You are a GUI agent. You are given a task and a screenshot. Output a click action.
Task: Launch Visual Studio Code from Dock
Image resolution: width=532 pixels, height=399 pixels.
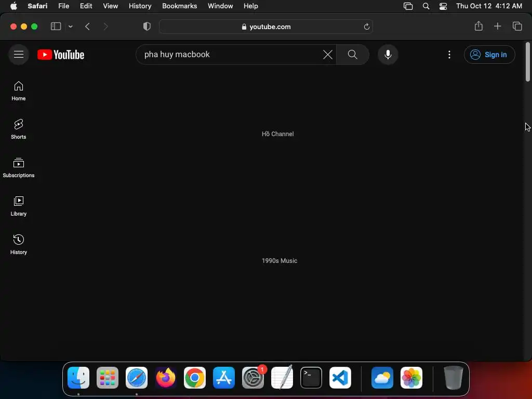tap(340, 378)
